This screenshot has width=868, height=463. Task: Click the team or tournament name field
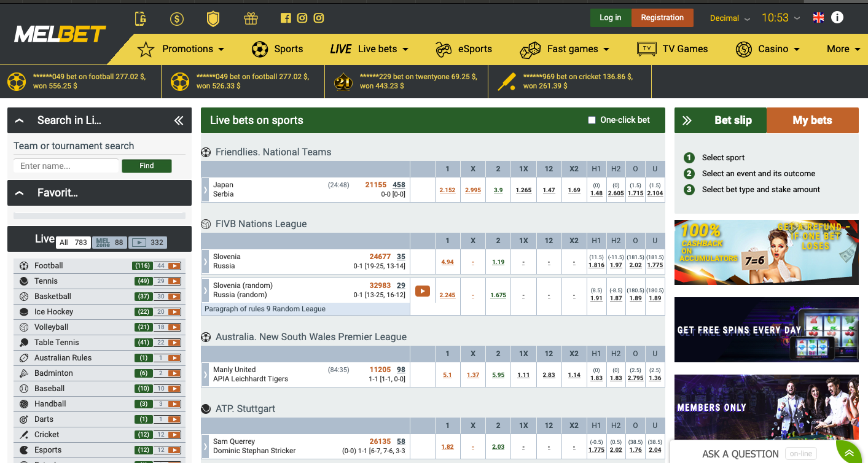(66, 166)
